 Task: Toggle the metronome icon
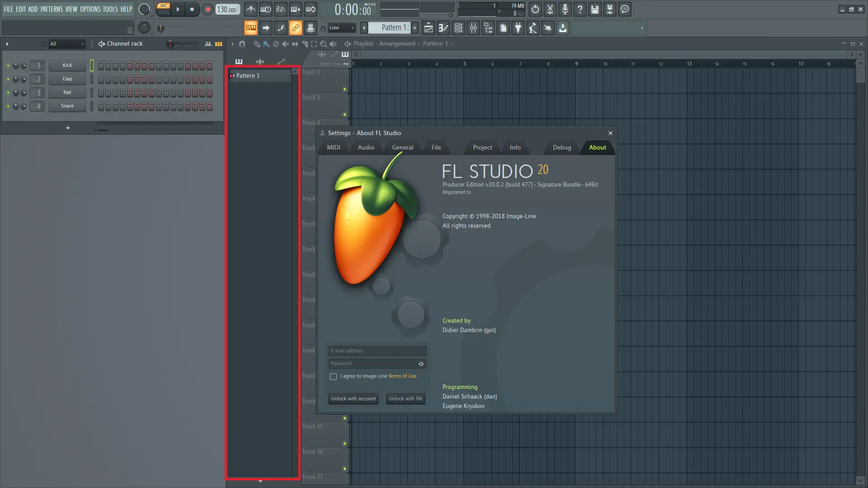point(251,9)
